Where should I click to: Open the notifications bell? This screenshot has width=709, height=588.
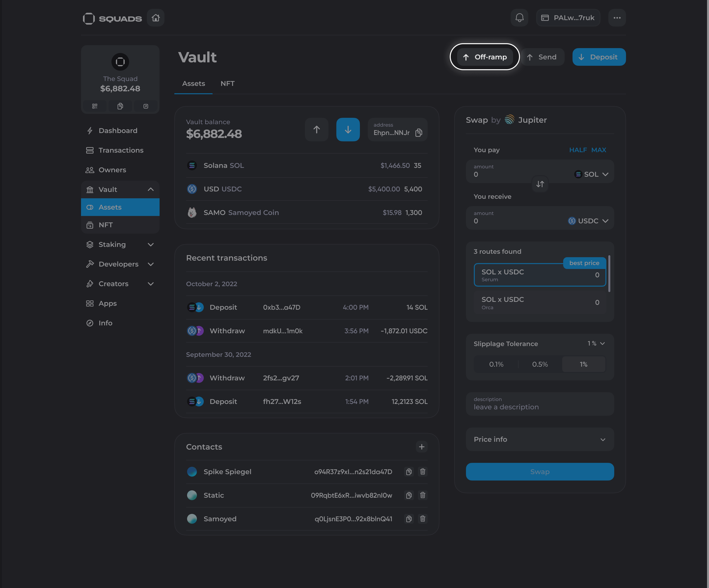click(x=519, y=18)
